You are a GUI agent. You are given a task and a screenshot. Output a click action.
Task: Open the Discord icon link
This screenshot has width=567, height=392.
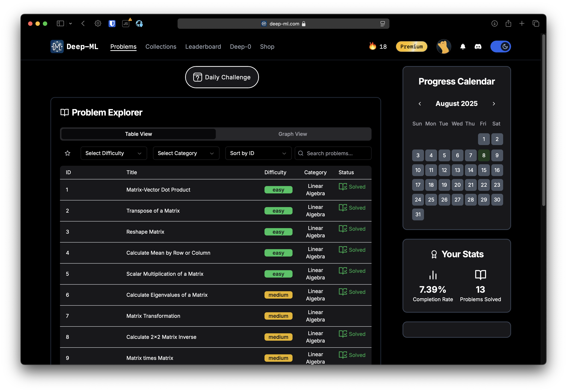[478, 47]
